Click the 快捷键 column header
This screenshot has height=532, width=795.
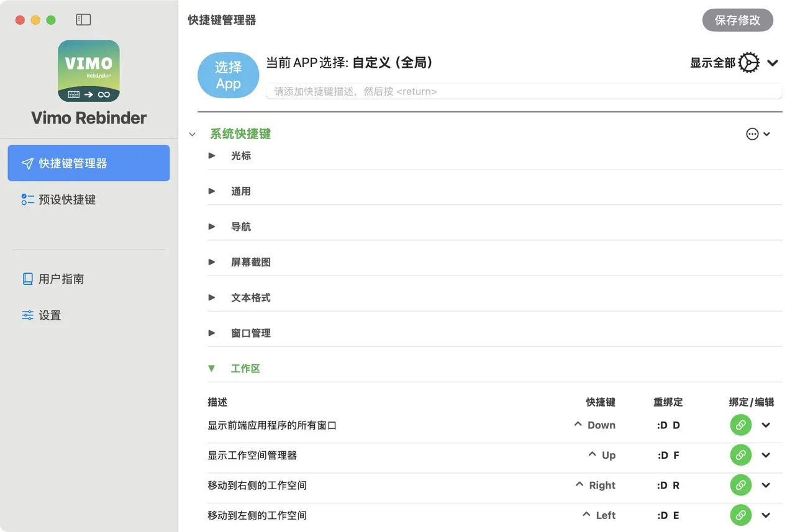point(601,402)
